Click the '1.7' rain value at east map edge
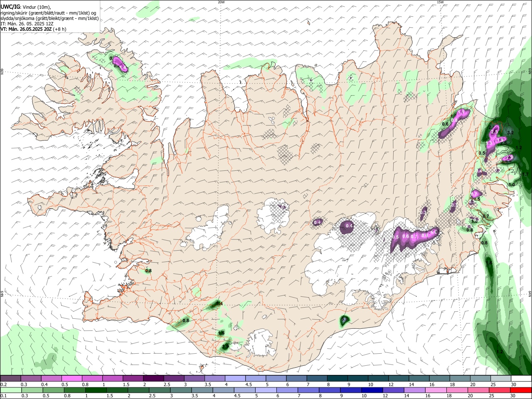This screenshot has width=532, height=399. click(x=525, y=174)
